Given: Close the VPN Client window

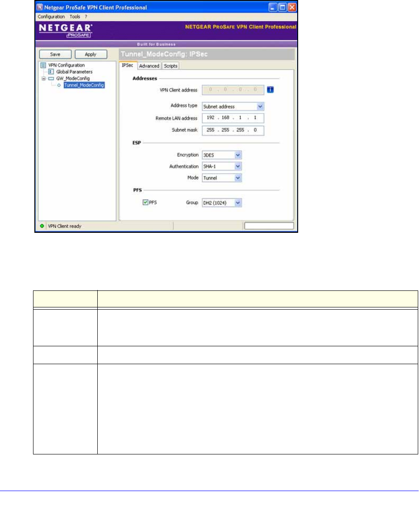Looking at the screenshot, I should [x=292, y=7].
